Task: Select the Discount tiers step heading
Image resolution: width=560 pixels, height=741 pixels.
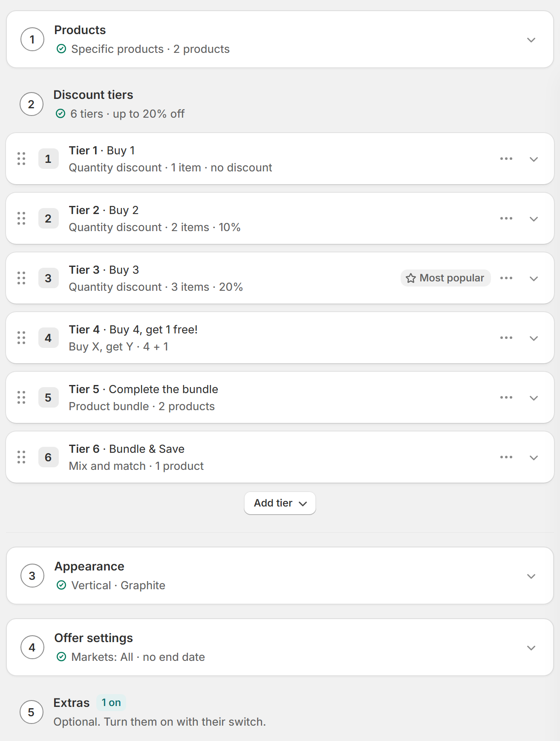Action: click(x=93, y=95)
